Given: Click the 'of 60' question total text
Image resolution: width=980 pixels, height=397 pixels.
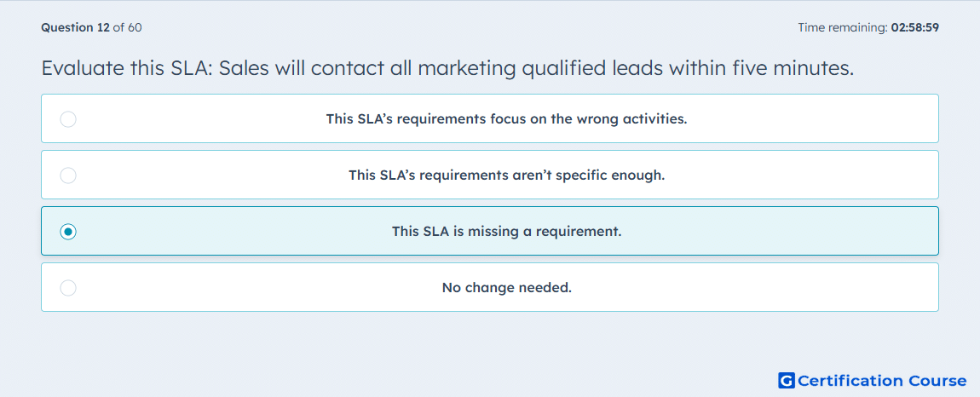Looking at the screenshot, I should coord(127,27).
